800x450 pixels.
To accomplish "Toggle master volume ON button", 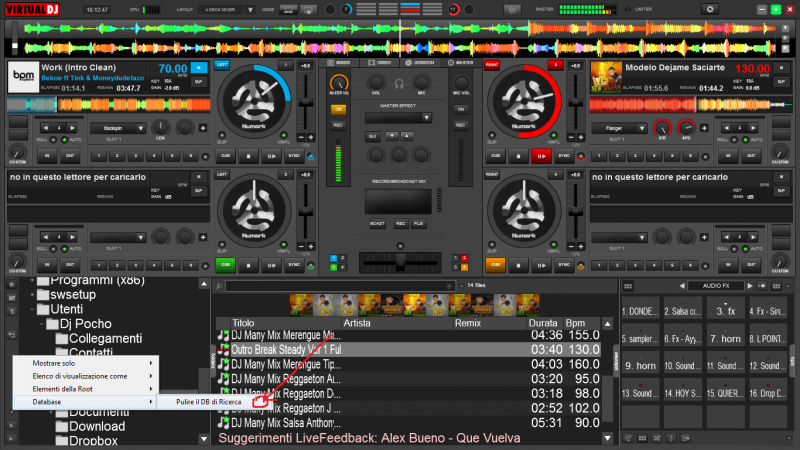I will click(338, 109).
